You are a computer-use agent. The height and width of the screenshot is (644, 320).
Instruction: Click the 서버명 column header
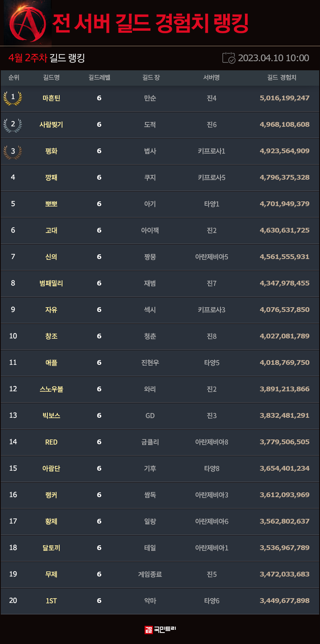pyautogui.click(x=211, y=78)
